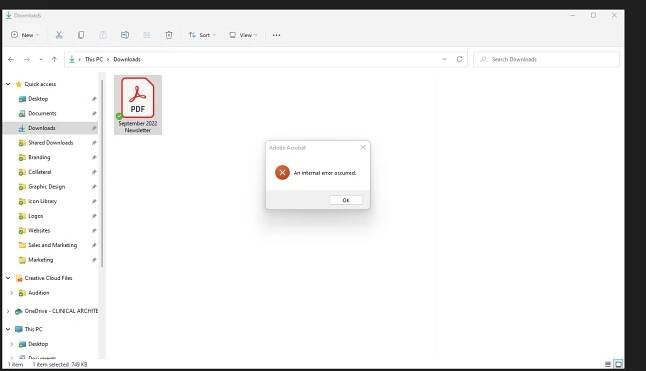Expand Desktop under This PC
646x371 pixels.
[x=12, y=344]
